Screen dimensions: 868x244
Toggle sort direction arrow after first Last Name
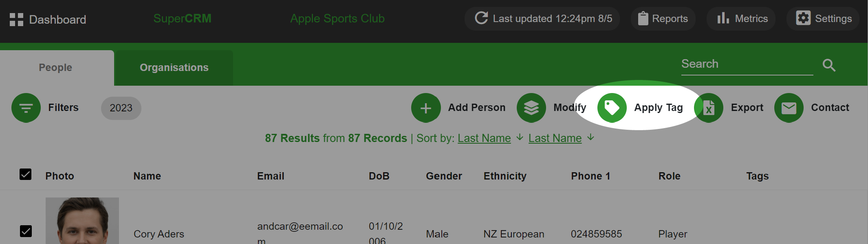point(520,138)
